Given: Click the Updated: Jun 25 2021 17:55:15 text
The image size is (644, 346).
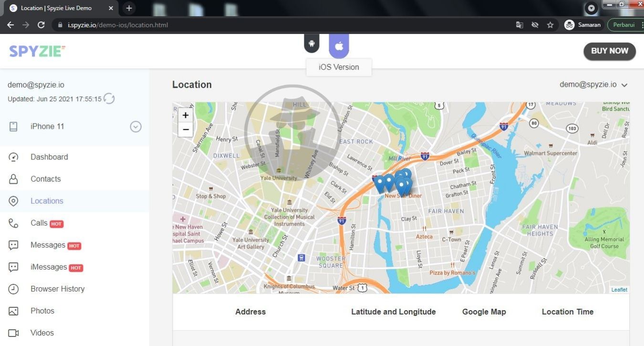Looking at the screenshot, I should [x=54, y=99].
